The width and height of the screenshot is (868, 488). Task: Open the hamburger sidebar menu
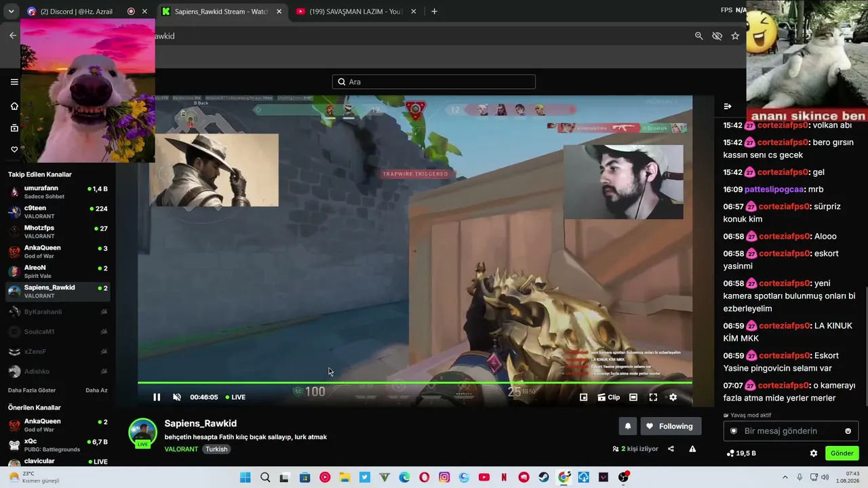pos(14,82)
